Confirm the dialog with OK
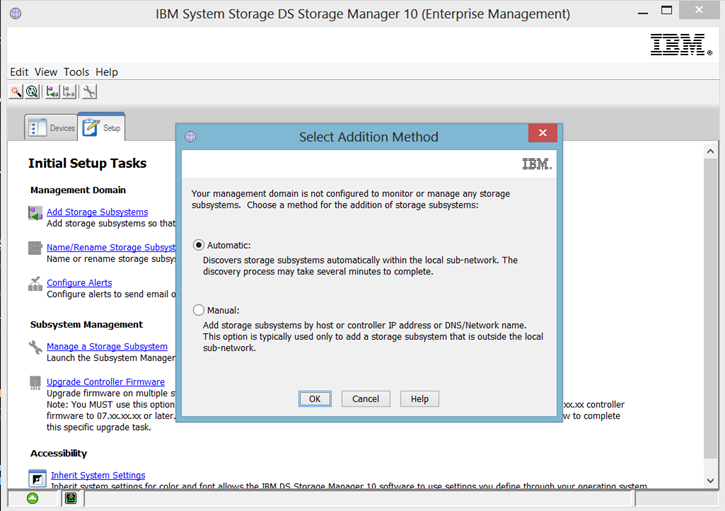Image resolution: width=725 pixels, height=511 pixels. click(315, 399)
